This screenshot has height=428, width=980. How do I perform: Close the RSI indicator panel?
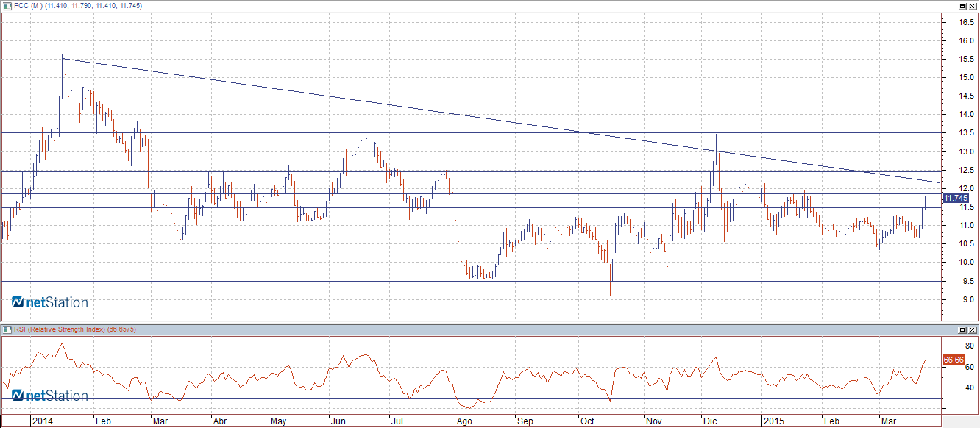[973, 329]
